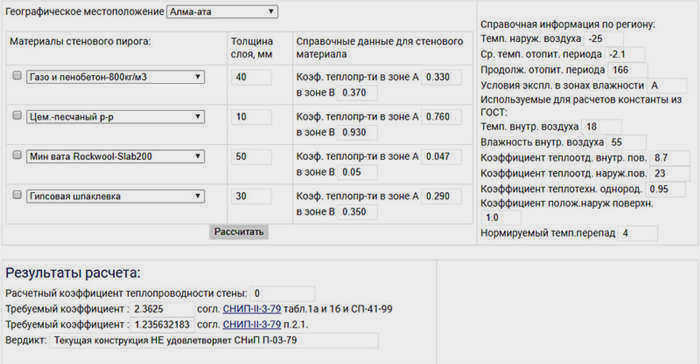The image size is (700, 364).
Task: Check the box next to Гипсовая шпаклевка
Action: tap(17, 195)
